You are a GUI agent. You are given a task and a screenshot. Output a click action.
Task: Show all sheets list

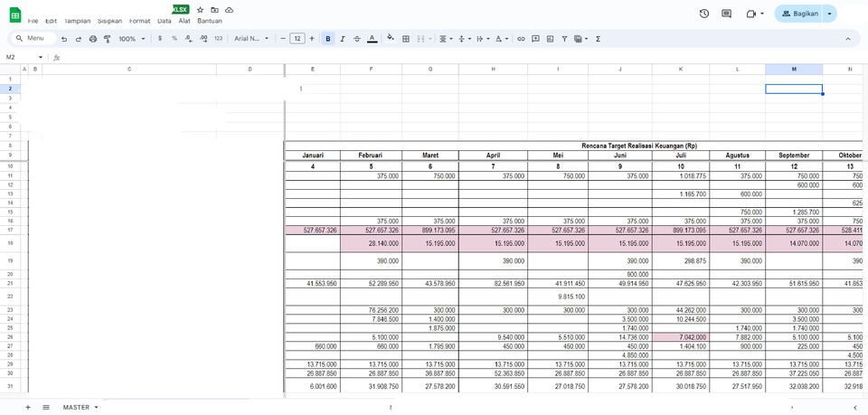click(46, 407)
